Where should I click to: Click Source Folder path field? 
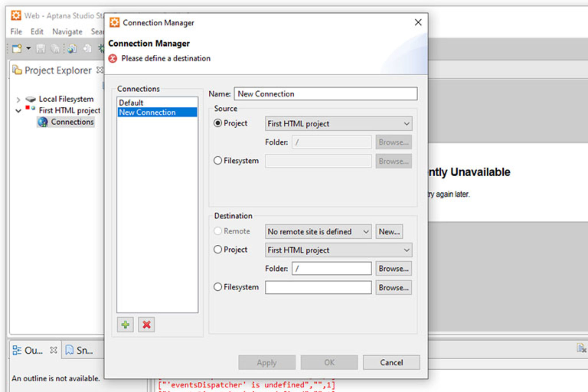coord(332,142)
